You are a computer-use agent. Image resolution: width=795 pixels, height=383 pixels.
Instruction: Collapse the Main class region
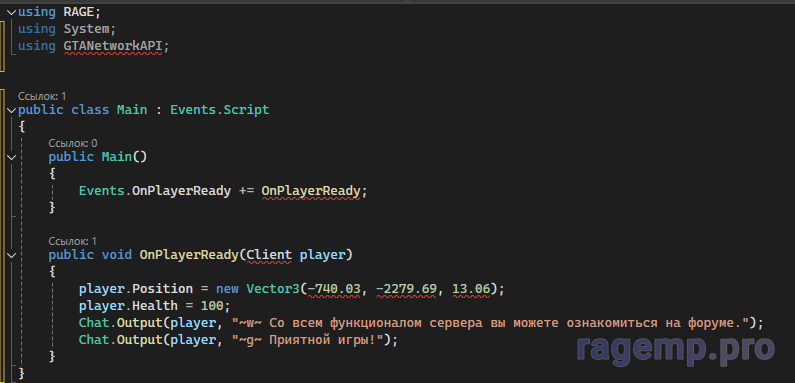[11, 110]
